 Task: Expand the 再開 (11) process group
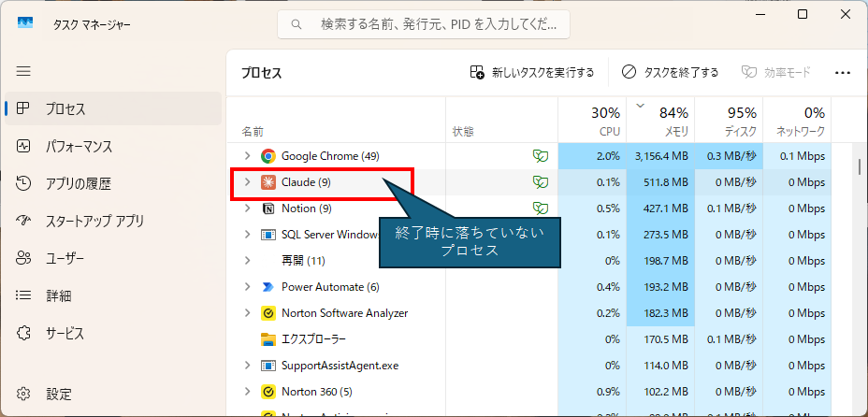point(248,261)
